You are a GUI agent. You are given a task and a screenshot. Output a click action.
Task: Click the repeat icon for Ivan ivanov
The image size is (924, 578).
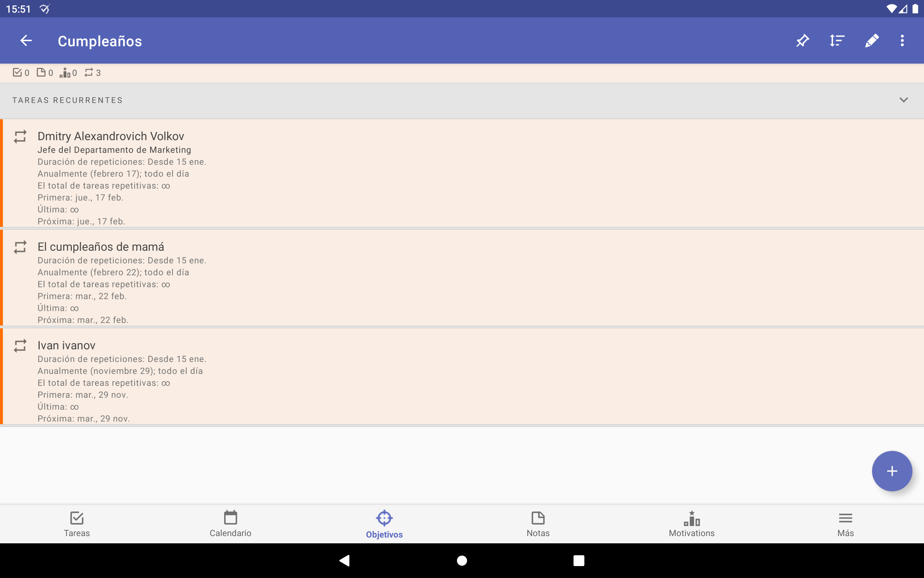point(20,346)
